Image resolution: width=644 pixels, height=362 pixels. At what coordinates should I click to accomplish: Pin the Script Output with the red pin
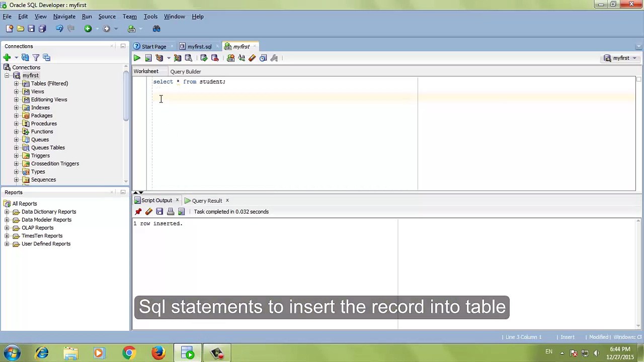[x=138, y=212]
